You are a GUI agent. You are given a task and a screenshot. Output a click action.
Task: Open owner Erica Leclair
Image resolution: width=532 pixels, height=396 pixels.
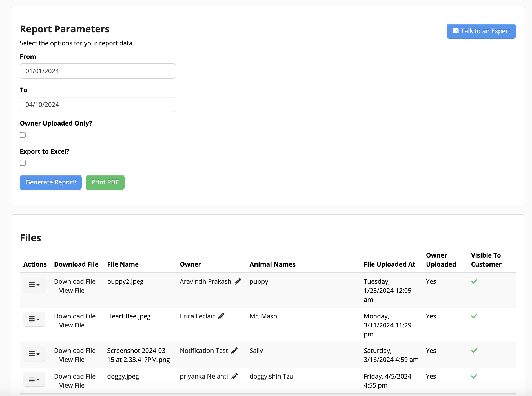coord(197,316)
